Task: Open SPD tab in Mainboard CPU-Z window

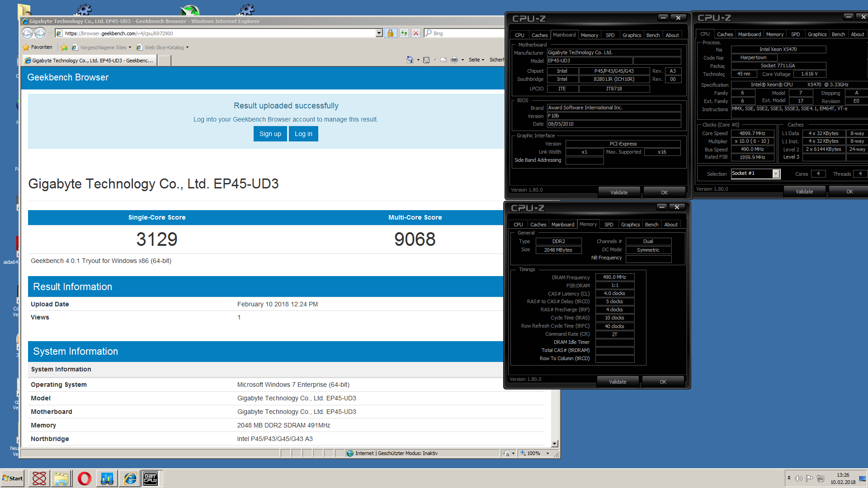Action: 610,35
